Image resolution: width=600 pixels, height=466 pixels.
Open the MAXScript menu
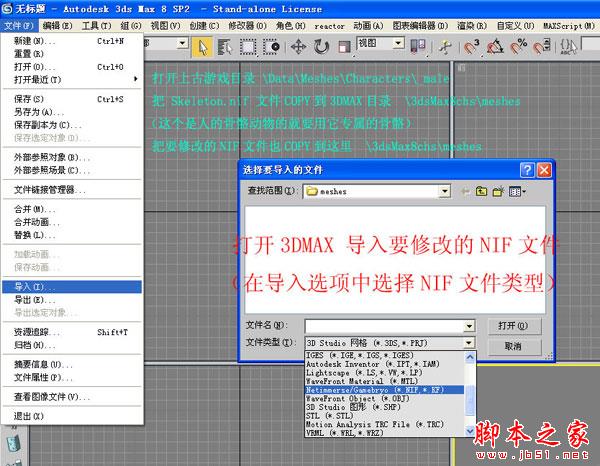pyautogui.click(x=569, y=26)
